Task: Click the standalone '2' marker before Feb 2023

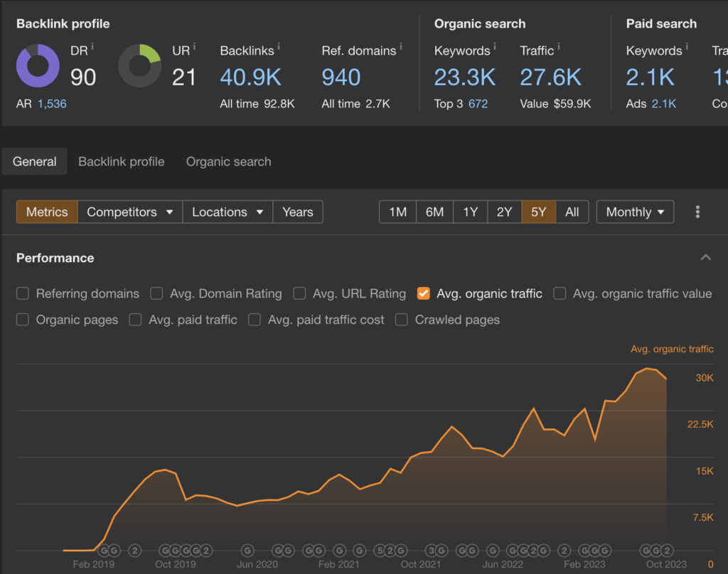Action: tap(564, 551)
